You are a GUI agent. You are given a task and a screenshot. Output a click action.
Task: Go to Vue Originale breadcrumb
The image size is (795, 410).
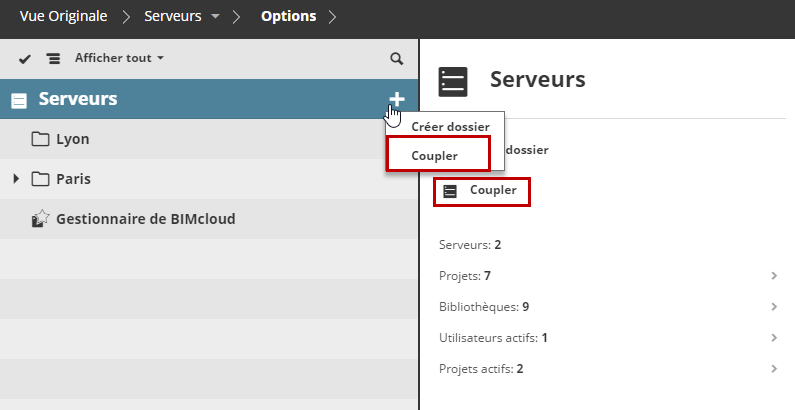[63, 17]
